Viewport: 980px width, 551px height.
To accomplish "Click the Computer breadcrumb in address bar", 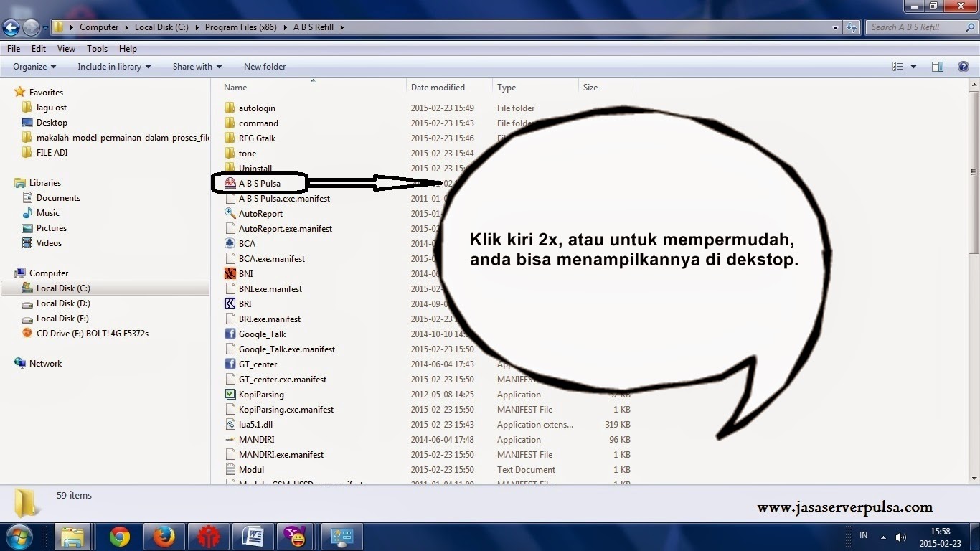I will (99, 27).
